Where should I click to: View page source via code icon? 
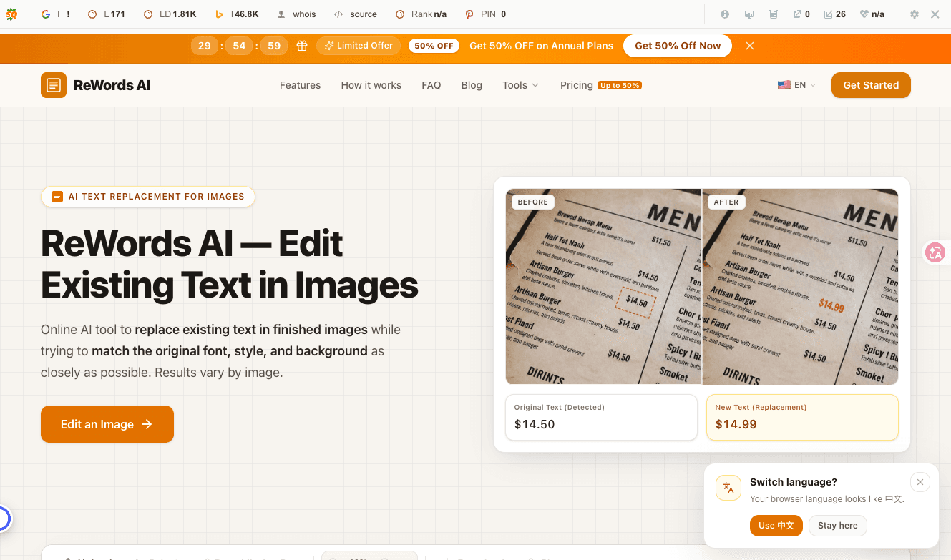[x=338, y=14]
